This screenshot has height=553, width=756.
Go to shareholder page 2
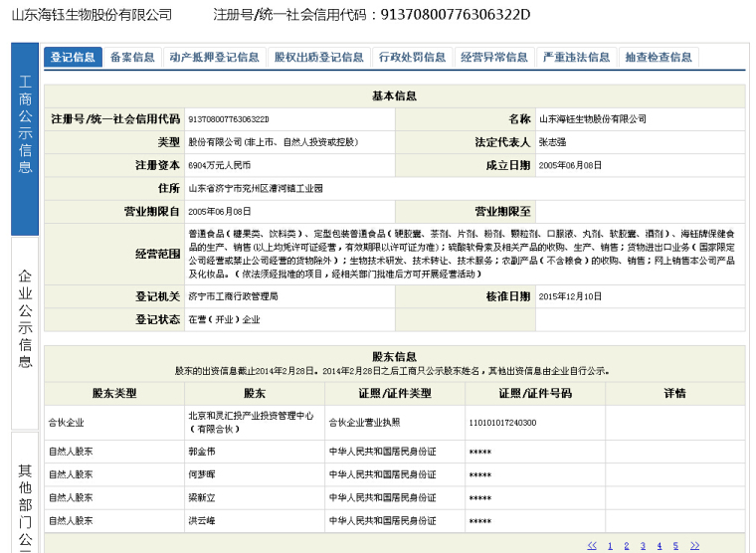pyautogui.click(x=627, y=546)
